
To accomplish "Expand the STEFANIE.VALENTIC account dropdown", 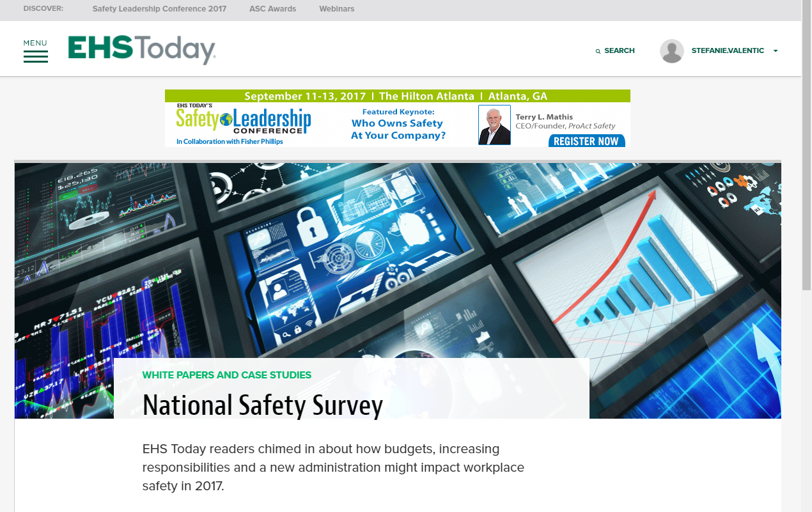I will [x=727, y=50].
